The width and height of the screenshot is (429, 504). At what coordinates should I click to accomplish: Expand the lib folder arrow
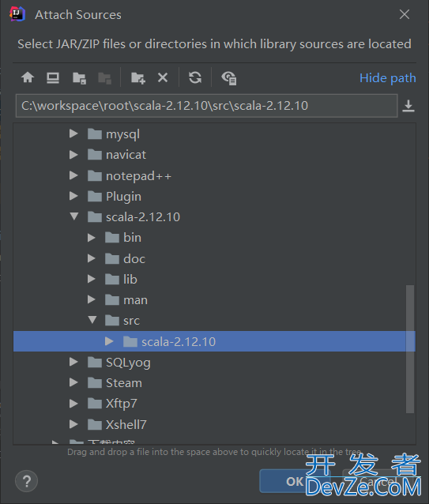92,279
